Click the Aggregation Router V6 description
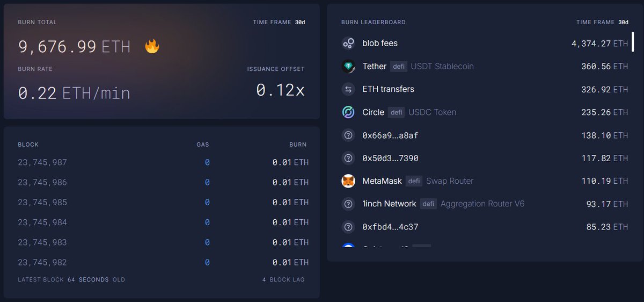The width and height of the screenshot is (644, 302). [x=482, y=204]
